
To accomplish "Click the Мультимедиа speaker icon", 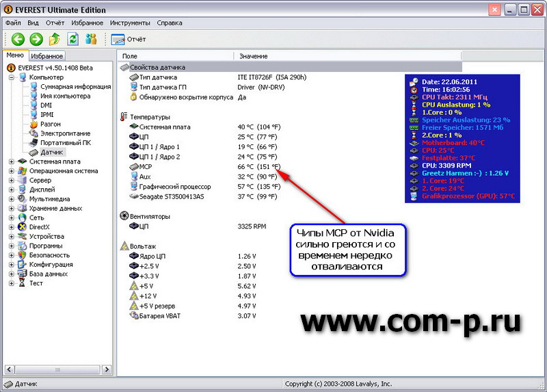I will coord(23,199).
